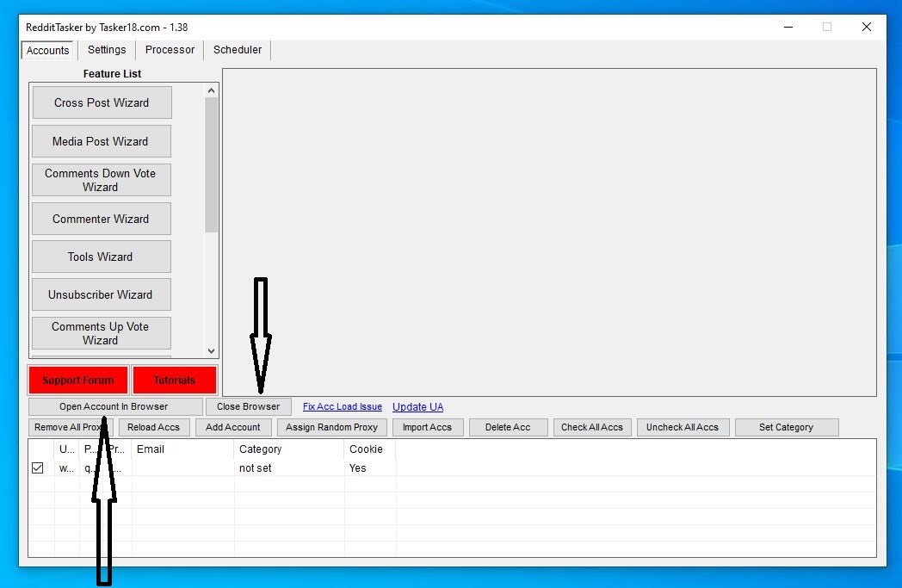Open Comments Down Vote Wizard

[102, 180]
